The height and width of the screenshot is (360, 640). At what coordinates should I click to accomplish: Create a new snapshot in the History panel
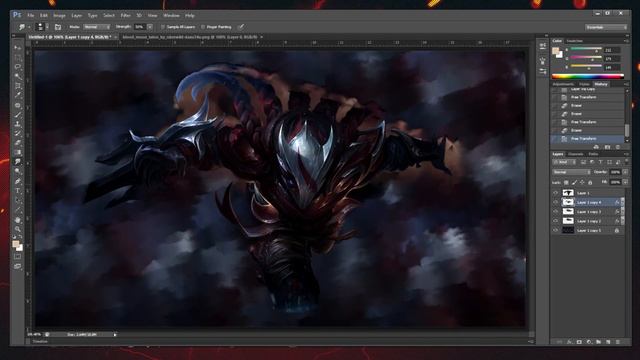(x=607, y=147)
